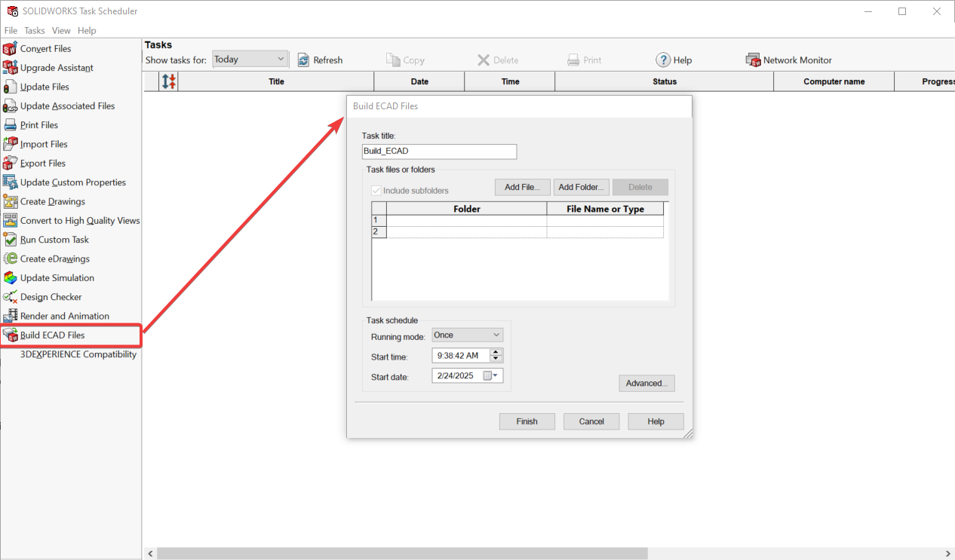Click the Cancel button
Viewport: 955px width, 560px height.
click(591, 421)
